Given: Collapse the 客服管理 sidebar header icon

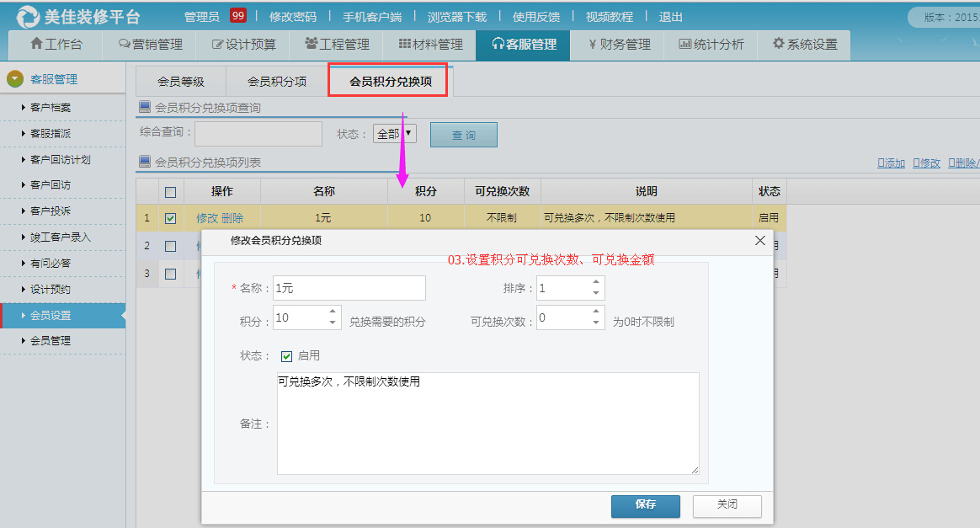Looking at the screenshot, I should [15, 79].
